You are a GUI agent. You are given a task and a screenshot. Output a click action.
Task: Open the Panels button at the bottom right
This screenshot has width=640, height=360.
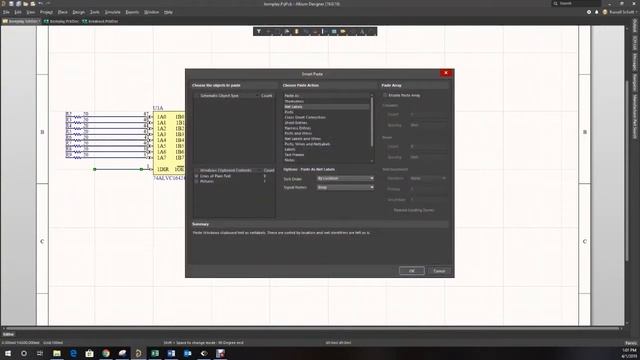pyautogui.click(x=631, y=343)
